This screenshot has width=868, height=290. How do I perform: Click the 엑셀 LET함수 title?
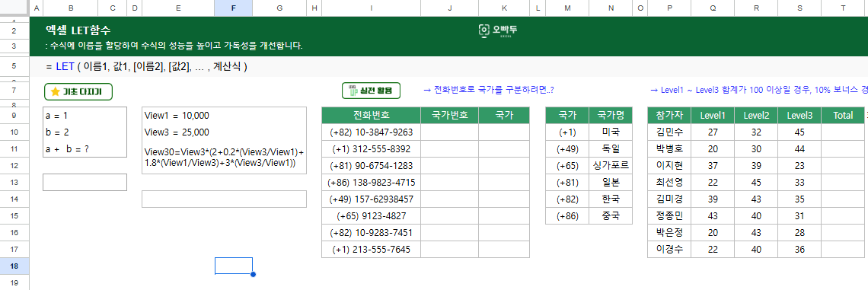(78, 30)
